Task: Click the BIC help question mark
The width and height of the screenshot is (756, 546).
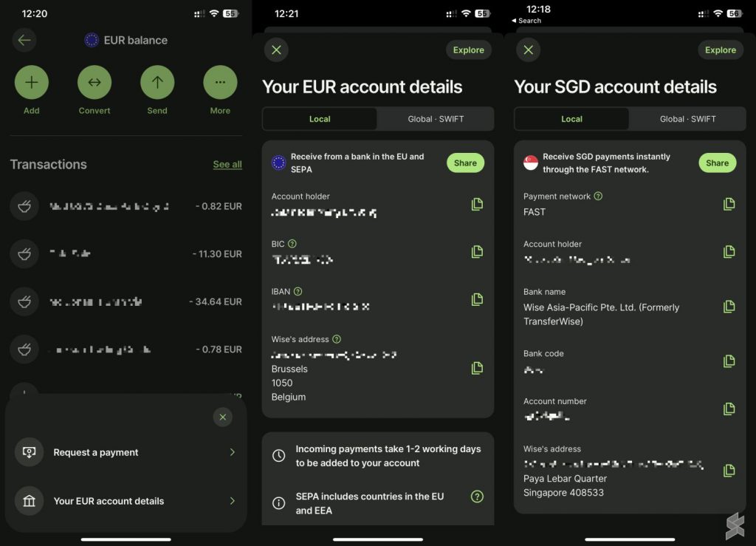Action: click(292, 244)
